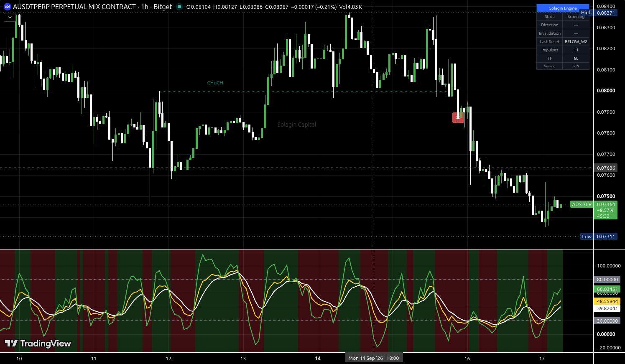Click the Scanning value in table
The image size is (625, 364).
(576, 17)
